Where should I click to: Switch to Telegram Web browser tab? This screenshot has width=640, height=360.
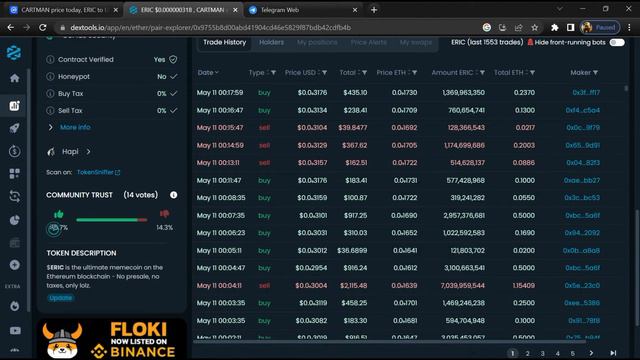[302, 10]
